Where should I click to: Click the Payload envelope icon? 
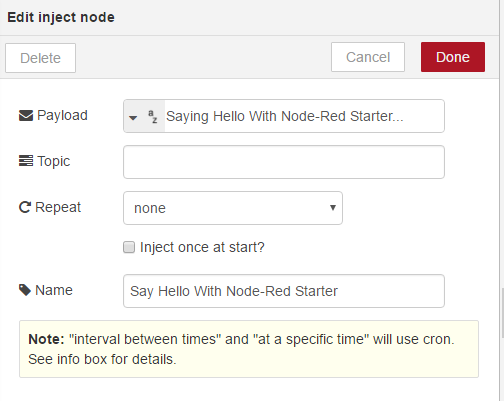[26, 116]
